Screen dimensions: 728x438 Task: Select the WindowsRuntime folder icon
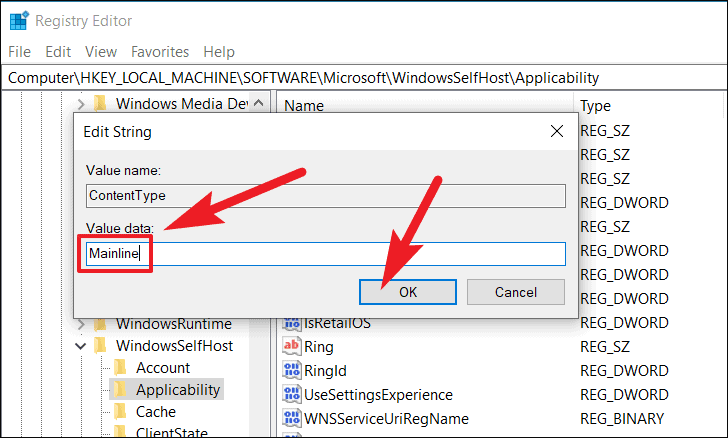(100, 323)
